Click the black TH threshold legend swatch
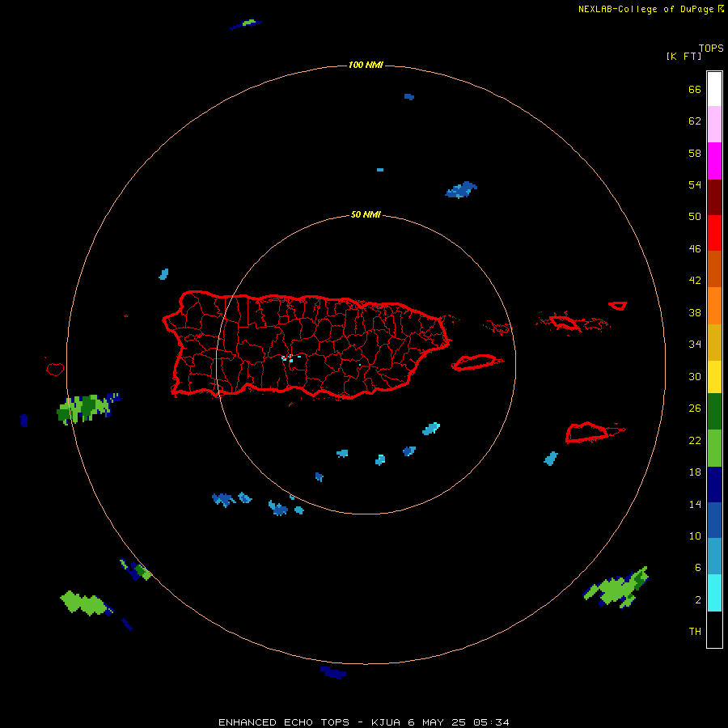 (x=714, y=629)
